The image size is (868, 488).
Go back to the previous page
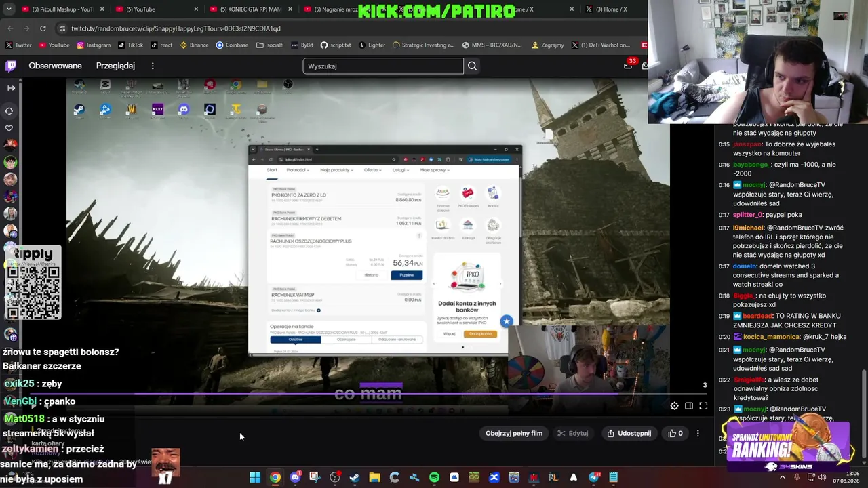[x=10, y=28]
